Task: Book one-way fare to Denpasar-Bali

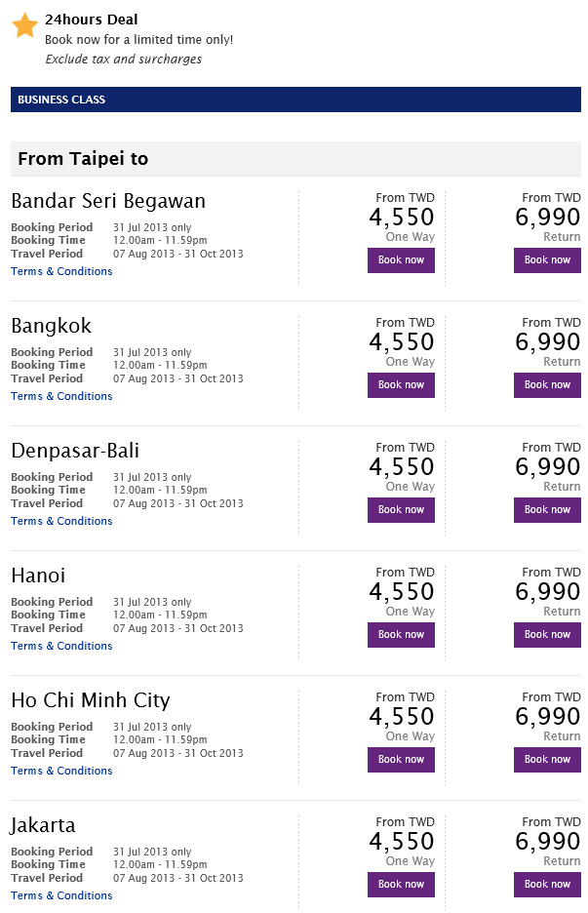Action: tap(401, 510)
